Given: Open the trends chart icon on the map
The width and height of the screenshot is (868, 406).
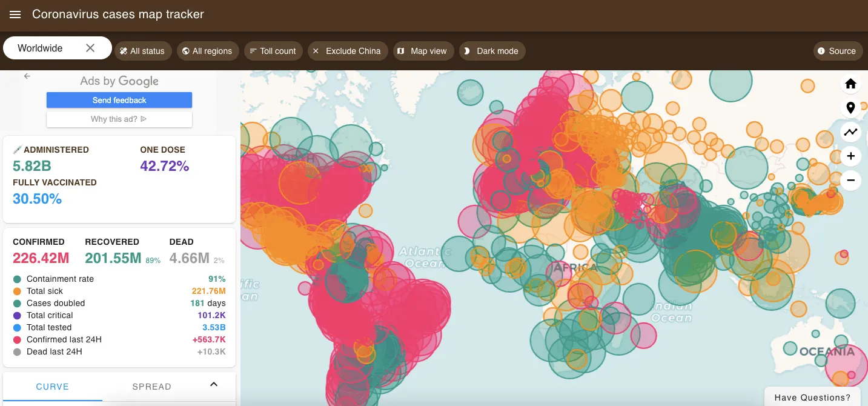Looking at the screenshot, I should tap(850, 131).
